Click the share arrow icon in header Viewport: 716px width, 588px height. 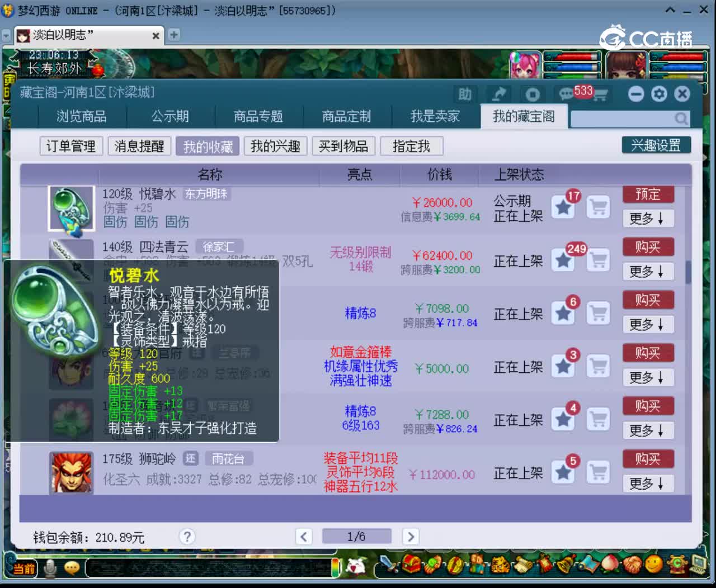pyautogui.click(x=498, y=94)
